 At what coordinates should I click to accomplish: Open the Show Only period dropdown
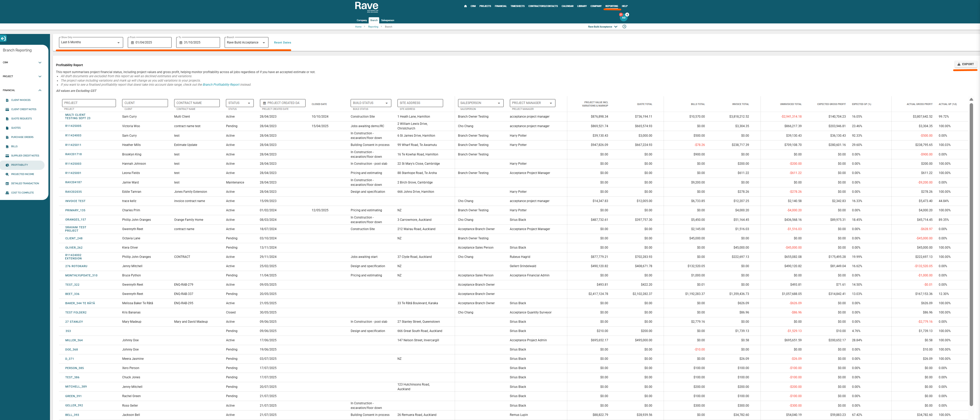[x=90, y=42]
